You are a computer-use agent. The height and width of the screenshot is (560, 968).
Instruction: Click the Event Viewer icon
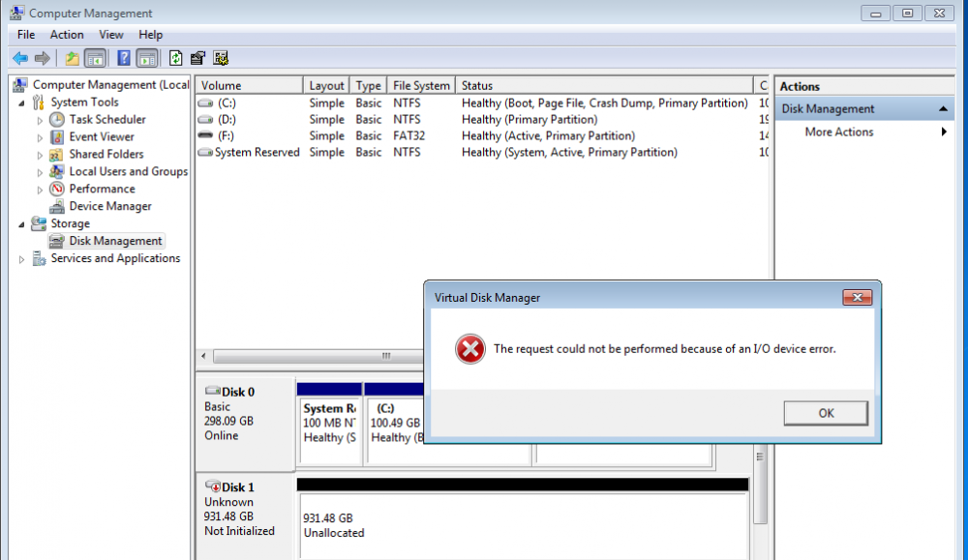tap(57, 136)
